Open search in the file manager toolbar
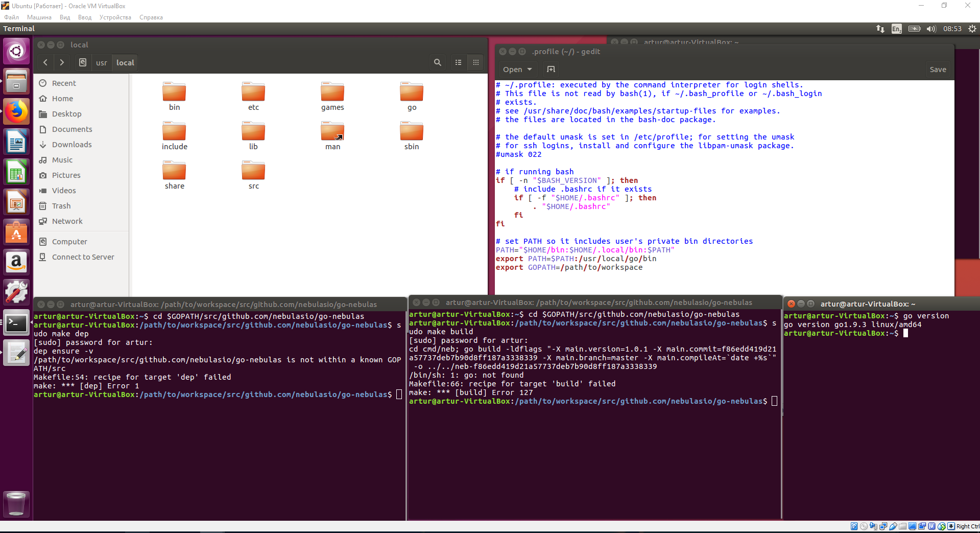The image size is (980, 533). (437, 62)
